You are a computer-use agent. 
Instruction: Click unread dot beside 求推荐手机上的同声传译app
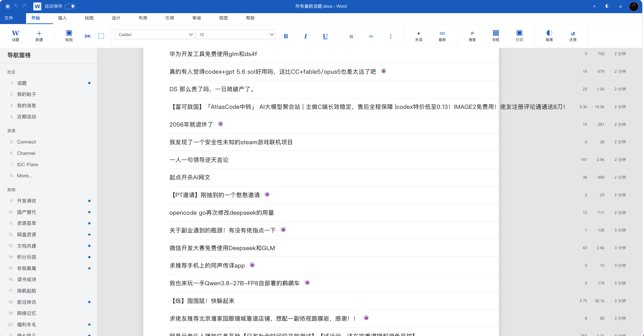pos(252,265)
